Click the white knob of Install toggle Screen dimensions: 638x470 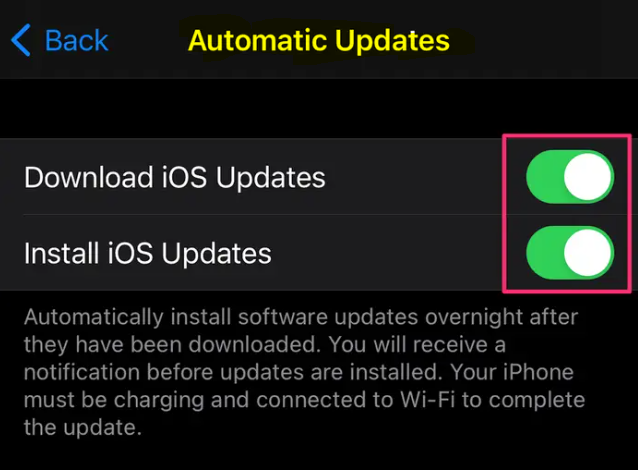[x=588, y=253]
